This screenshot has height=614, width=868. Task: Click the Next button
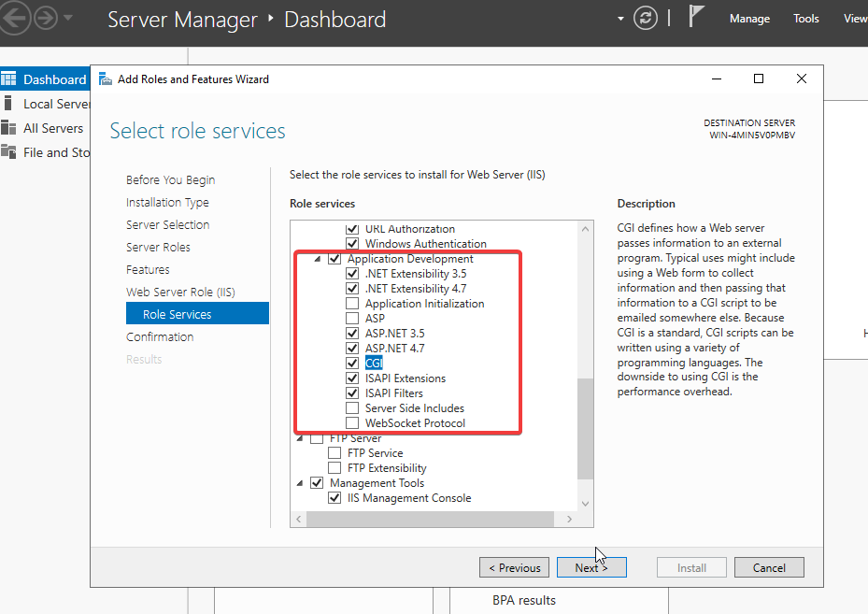591,567
